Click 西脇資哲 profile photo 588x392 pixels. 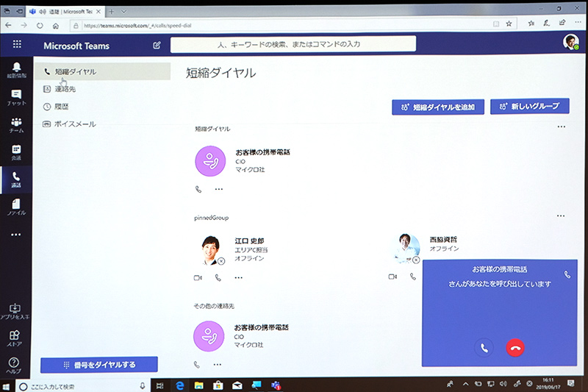pos(405,248)
